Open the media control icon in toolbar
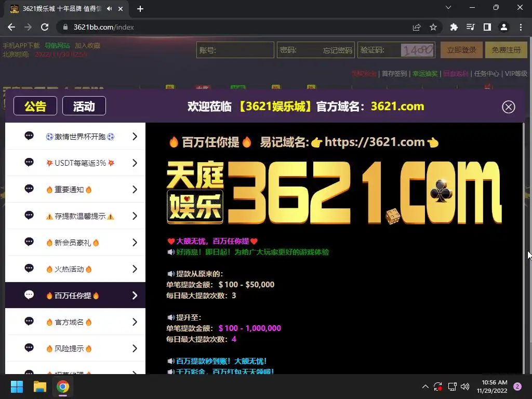Screen dimensions: 532x399 pos(471,27)
